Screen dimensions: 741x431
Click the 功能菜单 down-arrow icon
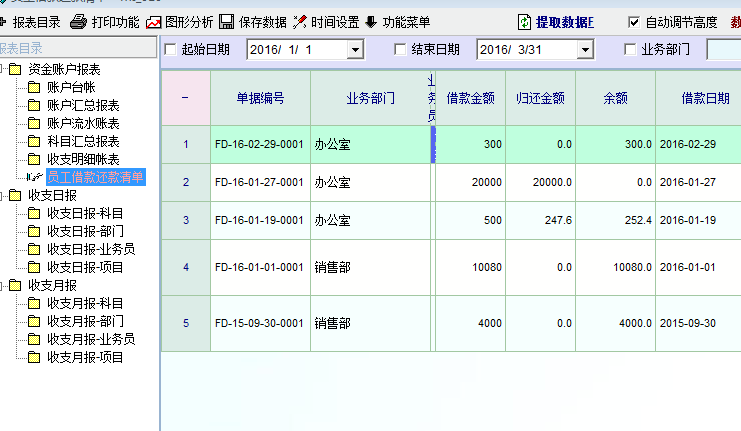tap(371, 22)
